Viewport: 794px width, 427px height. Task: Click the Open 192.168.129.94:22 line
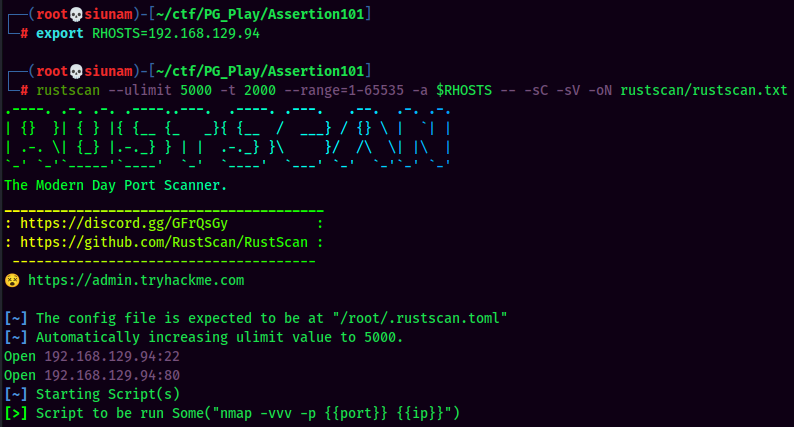coord(92,356)
